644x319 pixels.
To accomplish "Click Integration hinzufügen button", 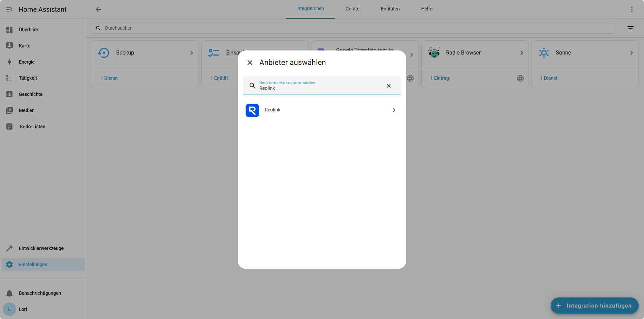I will pyautogui.click(x=594, y=306).
